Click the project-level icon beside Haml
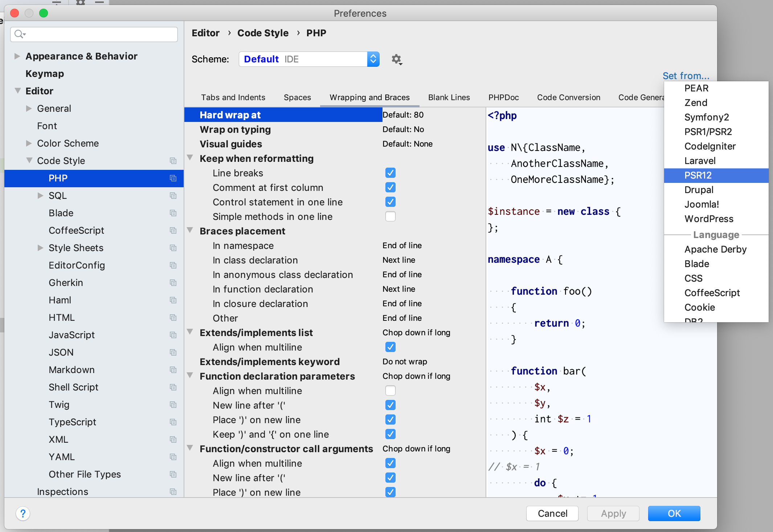The height and width of the screenshot is (532, 773). click(x=173, y=300)
